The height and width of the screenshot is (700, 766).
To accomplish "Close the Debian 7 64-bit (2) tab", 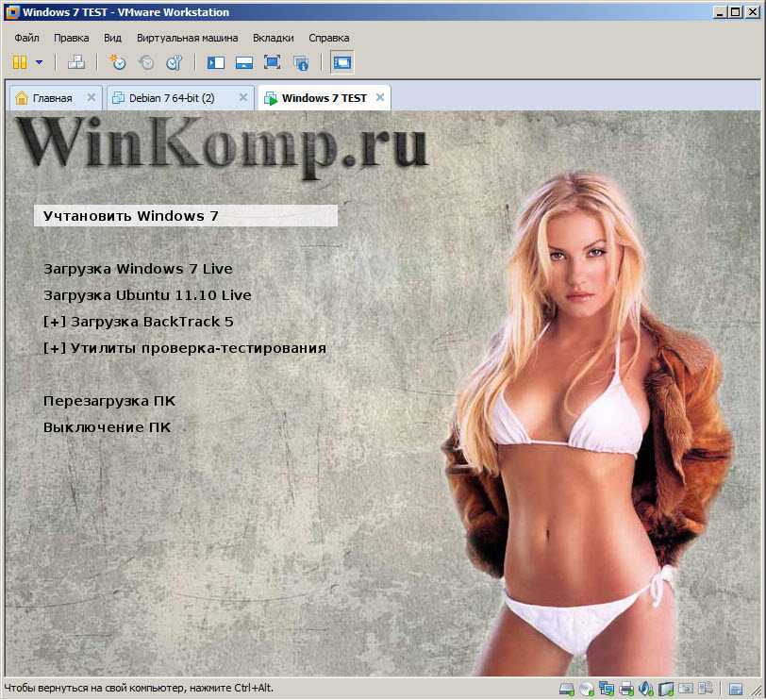I will (x=242, y=98).
